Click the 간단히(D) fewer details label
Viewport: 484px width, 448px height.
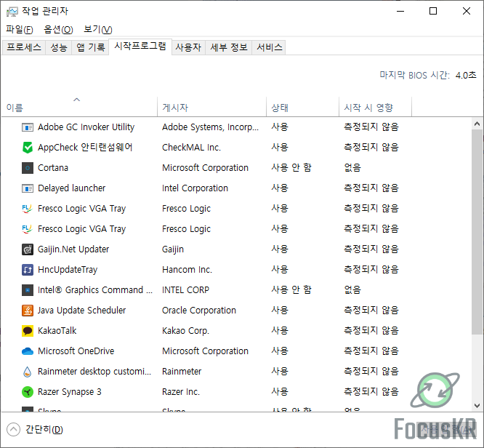pos(44,430)
